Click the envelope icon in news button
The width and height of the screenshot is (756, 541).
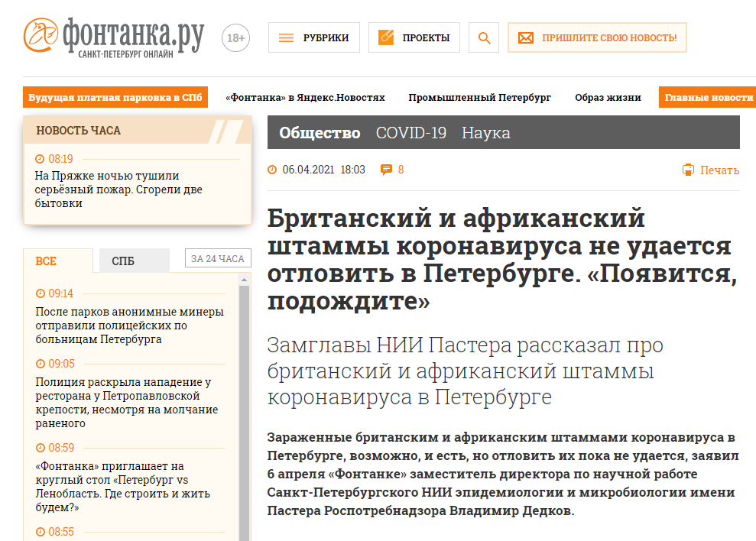[526, 37]
